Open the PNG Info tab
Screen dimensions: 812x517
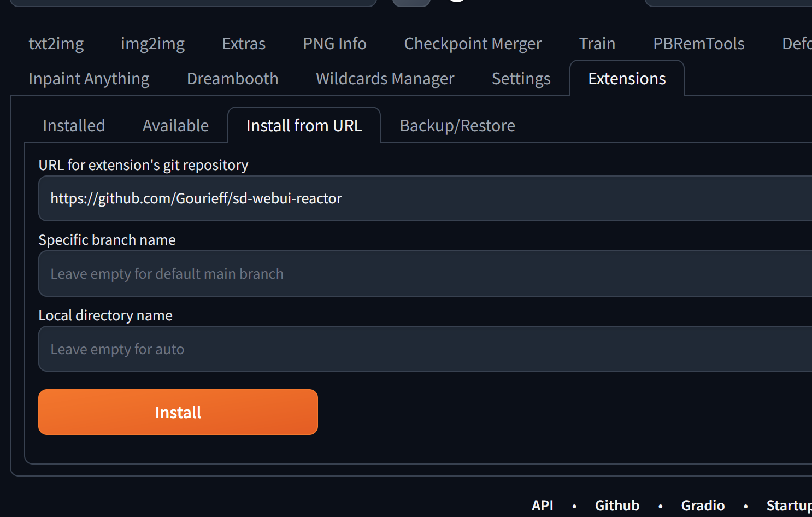point(334,44)
